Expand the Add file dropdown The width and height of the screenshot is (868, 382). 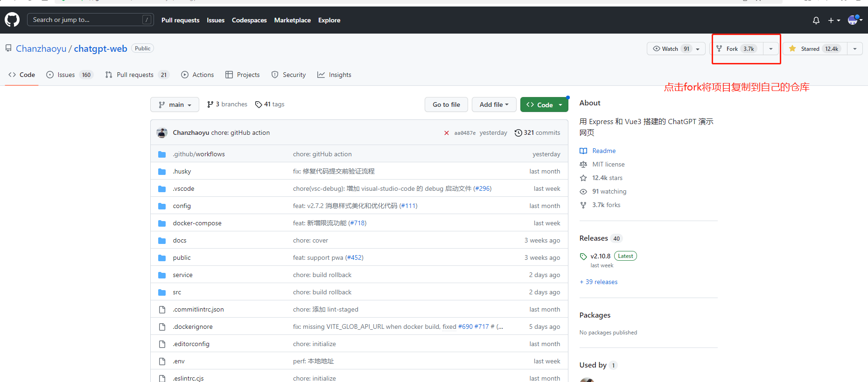[x=493, y=105]
